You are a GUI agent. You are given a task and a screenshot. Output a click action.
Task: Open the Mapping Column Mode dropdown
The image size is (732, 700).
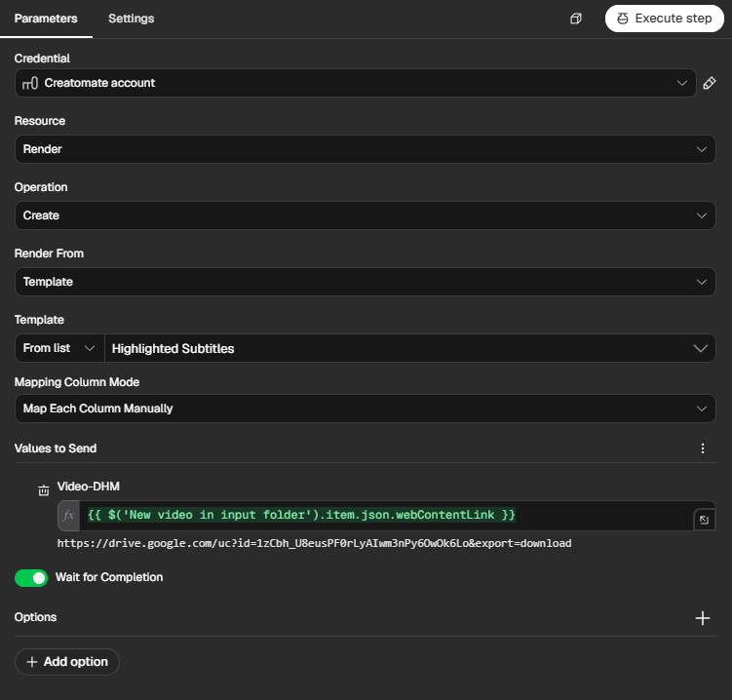pos(366,408)
